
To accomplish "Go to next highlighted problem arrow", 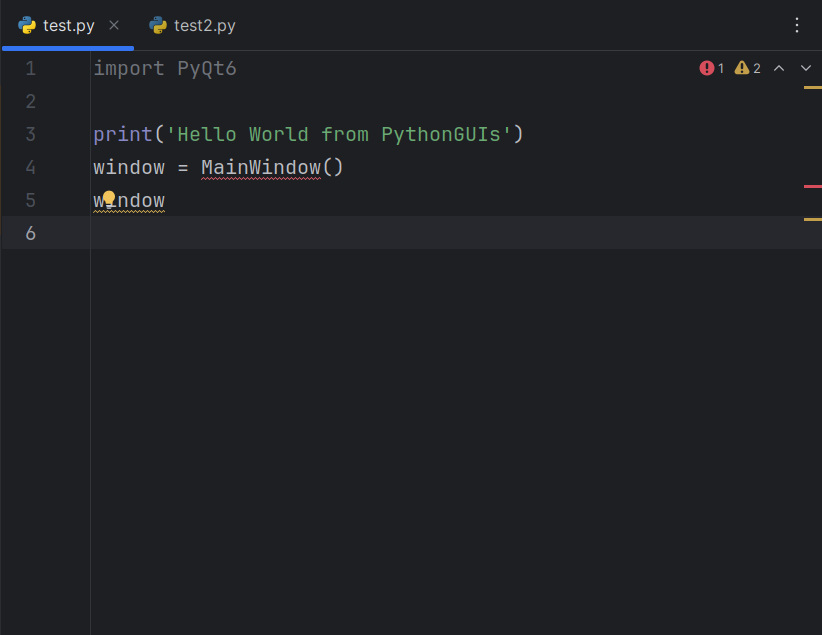I will coord(805,68).
